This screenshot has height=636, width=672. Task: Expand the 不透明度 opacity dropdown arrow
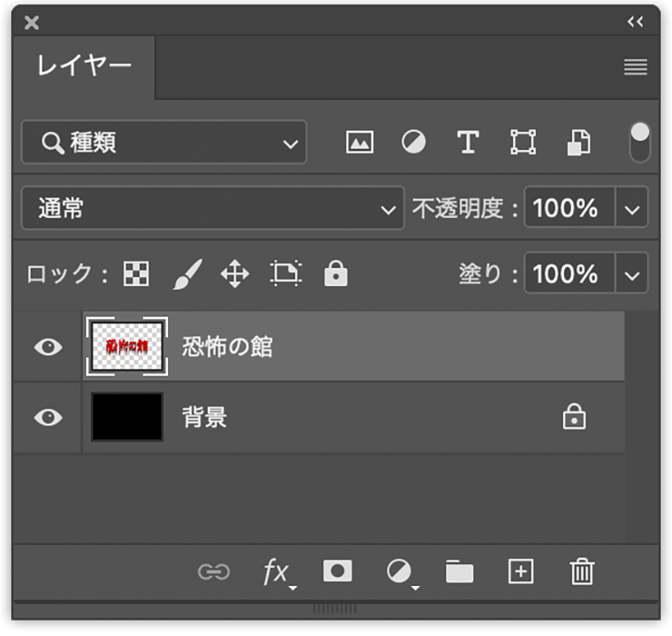tap(632, 209)
